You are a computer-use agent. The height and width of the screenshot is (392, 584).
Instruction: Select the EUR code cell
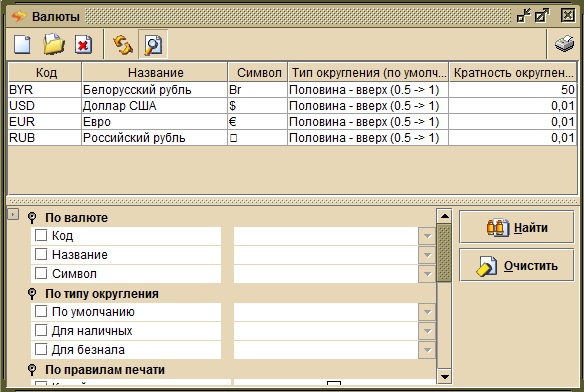click(x=45, y=122)
